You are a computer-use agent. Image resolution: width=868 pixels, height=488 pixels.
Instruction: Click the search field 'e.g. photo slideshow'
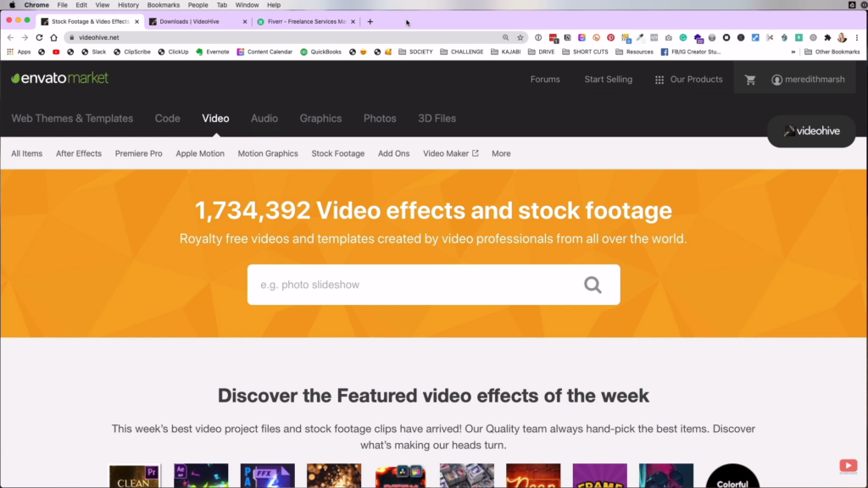[x=415, y=285]
